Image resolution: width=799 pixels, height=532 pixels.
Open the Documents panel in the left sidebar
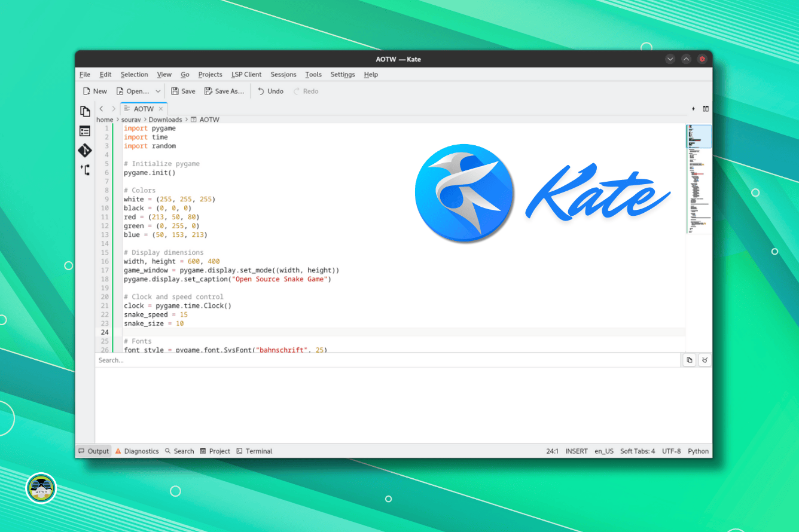coord(85,111)
